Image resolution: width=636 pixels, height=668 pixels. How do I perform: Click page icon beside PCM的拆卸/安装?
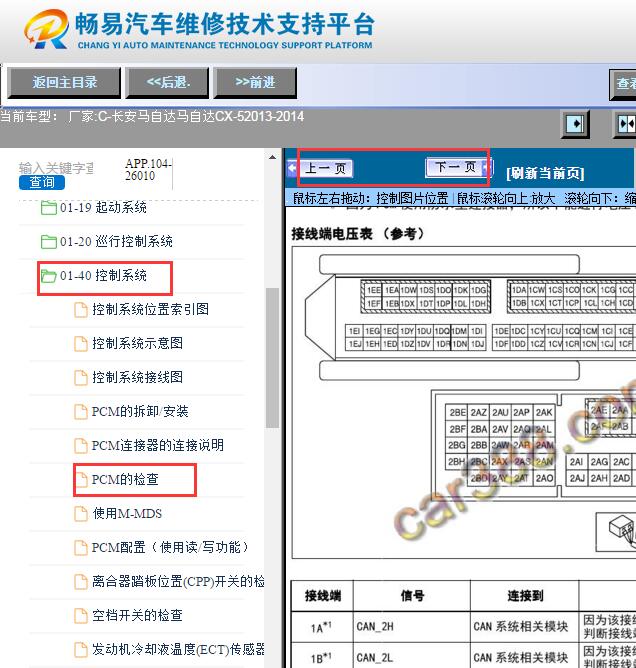(x=81, y=412)
